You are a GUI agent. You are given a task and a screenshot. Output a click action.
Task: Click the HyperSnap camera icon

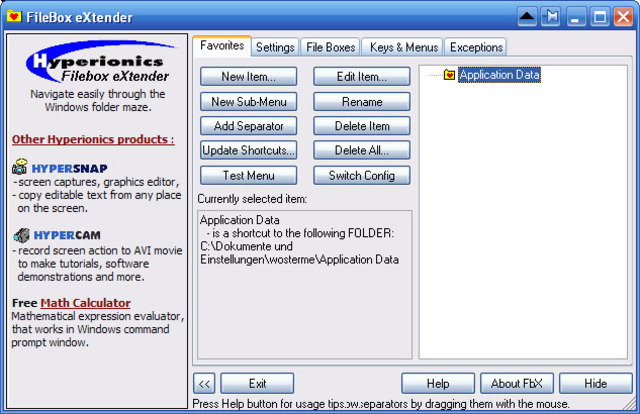coord(20,167)
